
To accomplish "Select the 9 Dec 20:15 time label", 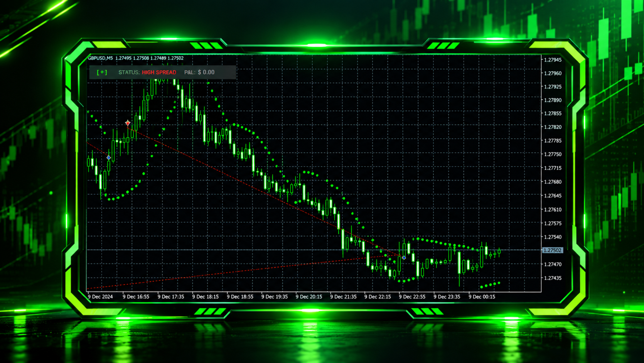I will tap(309, 297).
